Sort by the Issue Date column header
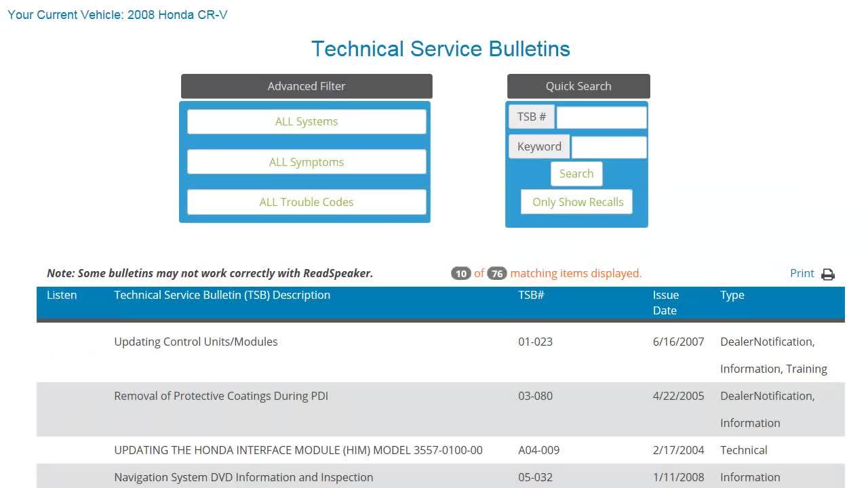 click(x=665, y=302)
